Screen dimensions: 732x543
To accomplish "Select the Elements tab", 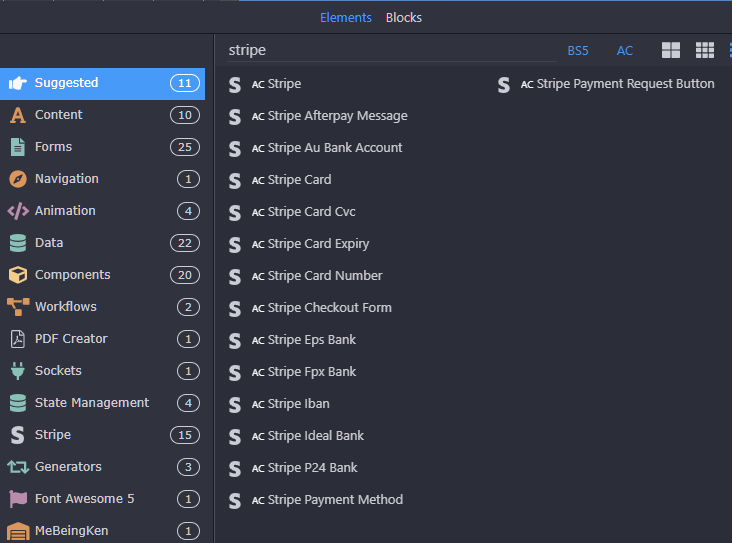I will point(345,18).
